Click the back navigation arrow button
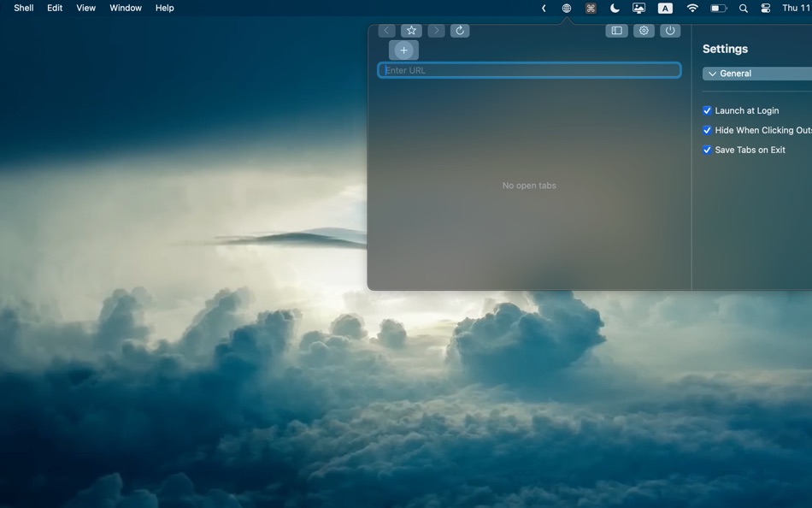Image resolution: width=812 pixels, height=508 pixels. pyautogui.click(x=386, y=31)
